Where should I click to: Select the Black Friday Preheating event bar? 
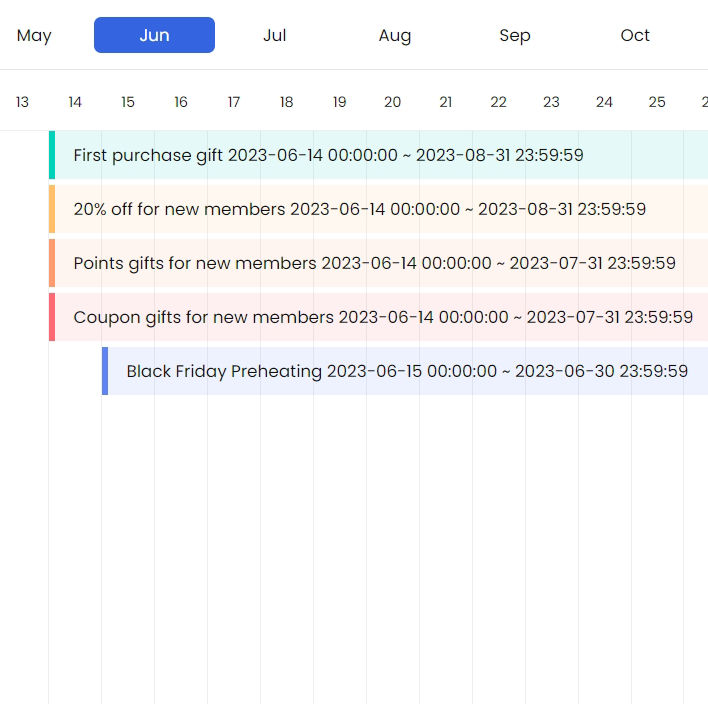[x=407, y=371]
